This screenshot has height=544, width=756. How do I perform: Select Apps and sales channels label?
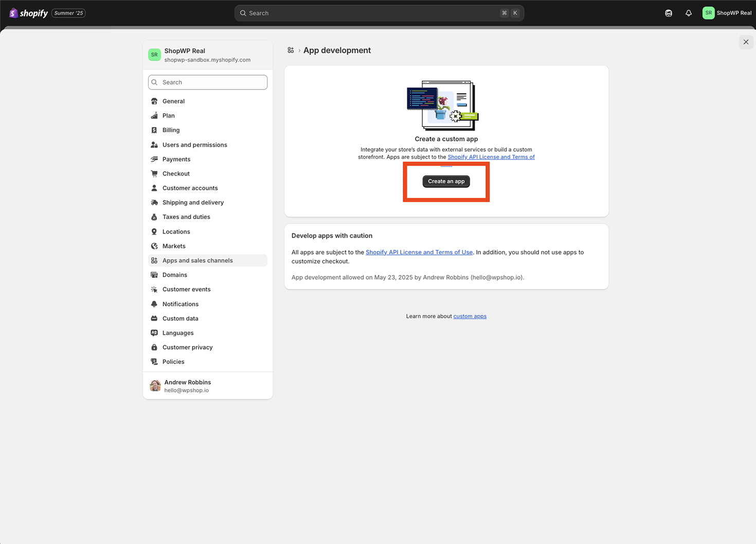(x=197, y=261)
